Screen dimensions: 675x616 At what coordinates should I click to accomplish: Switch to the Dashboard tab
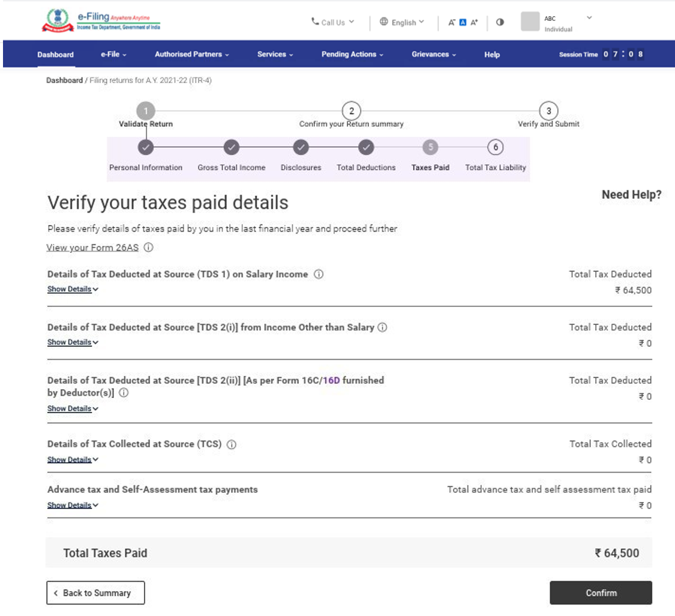click(55, 54)
